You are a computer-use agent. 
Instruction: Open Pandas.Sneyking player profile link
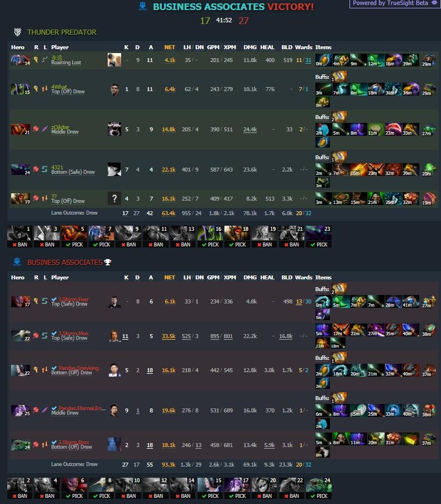point(78,368)
